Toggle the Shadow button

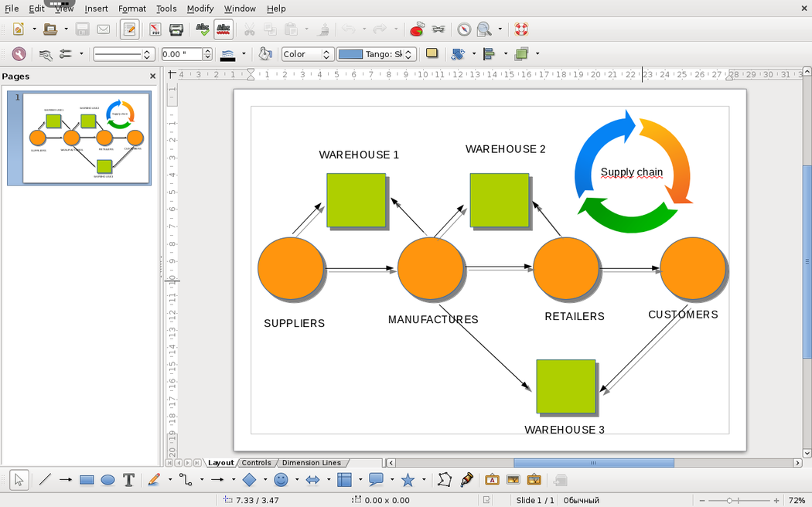click(x=432, y=54)
